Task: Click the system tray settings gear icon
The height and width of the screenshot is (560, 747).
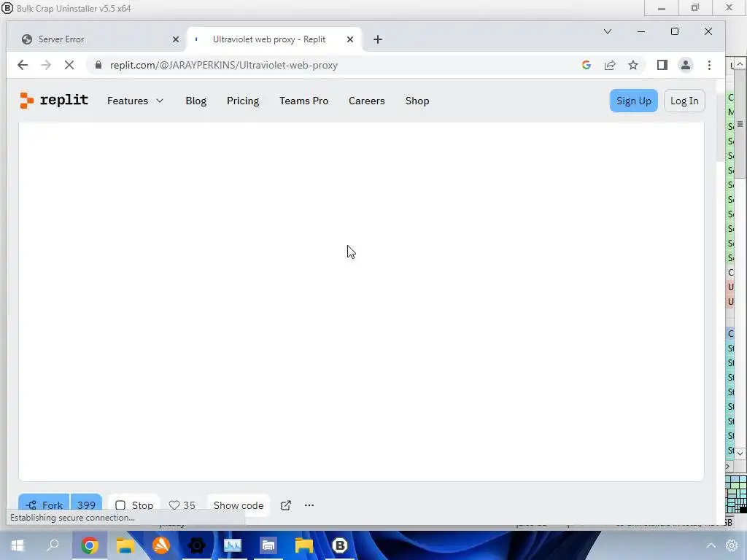Action: [x=732, y=545]
